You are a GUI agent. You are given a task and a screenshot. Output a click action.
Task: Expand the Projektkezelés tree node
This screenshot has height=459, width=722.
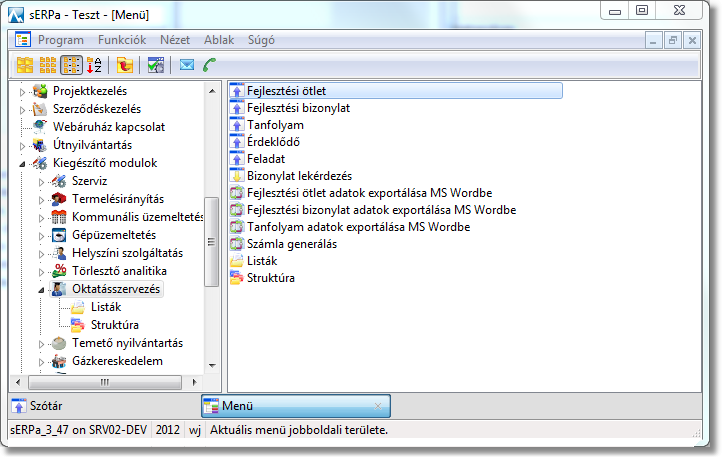pos(22,92)
